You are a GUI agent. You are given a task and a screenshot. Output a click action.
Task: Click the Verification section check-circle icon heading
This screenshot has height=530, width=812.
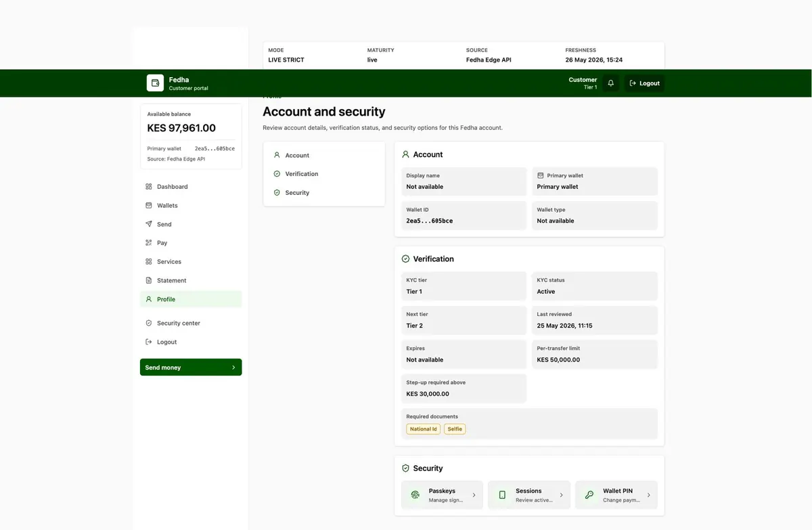click(x=406, y=259)
